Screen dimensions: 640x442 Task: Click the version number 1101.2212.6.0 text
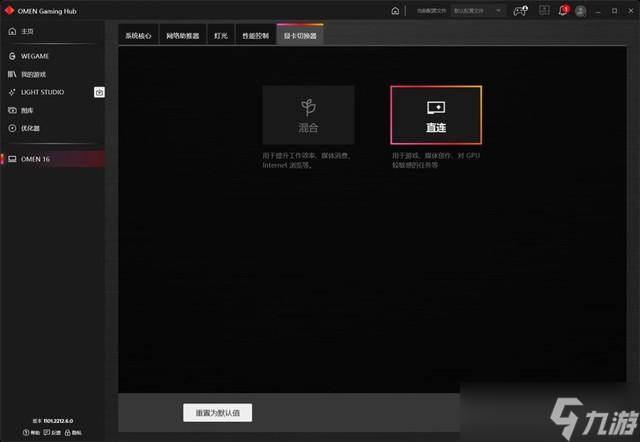[x=58, y=421]
